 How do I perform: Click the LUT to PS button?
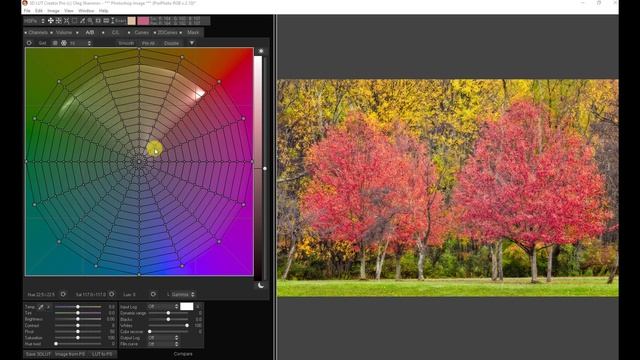click(102, 354)
